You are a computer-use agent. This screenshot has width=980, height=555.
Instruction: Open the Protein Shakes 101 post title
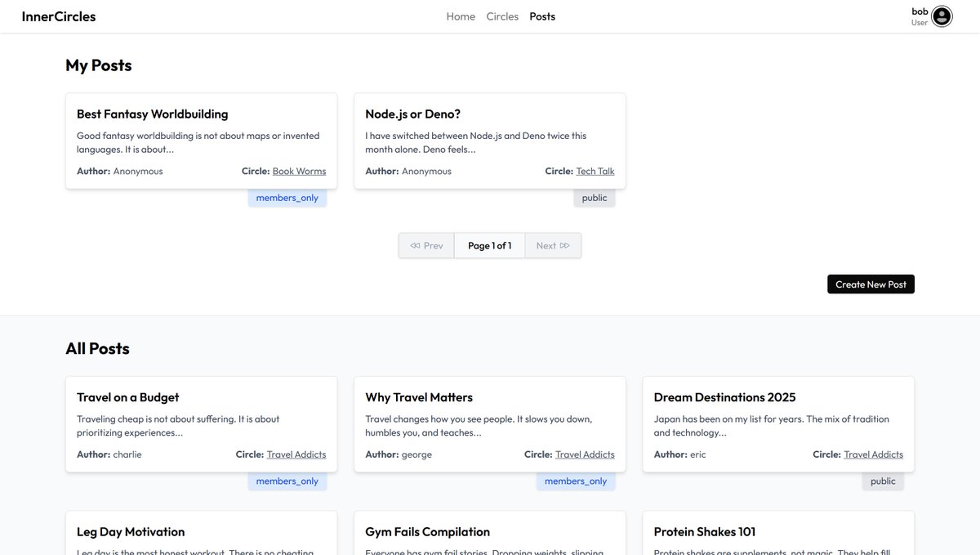pyautogui.click(x=705, y=531)
